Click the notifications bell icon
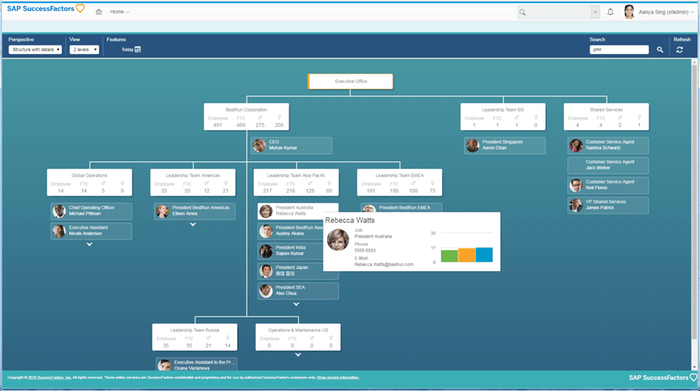 point(610,12)
